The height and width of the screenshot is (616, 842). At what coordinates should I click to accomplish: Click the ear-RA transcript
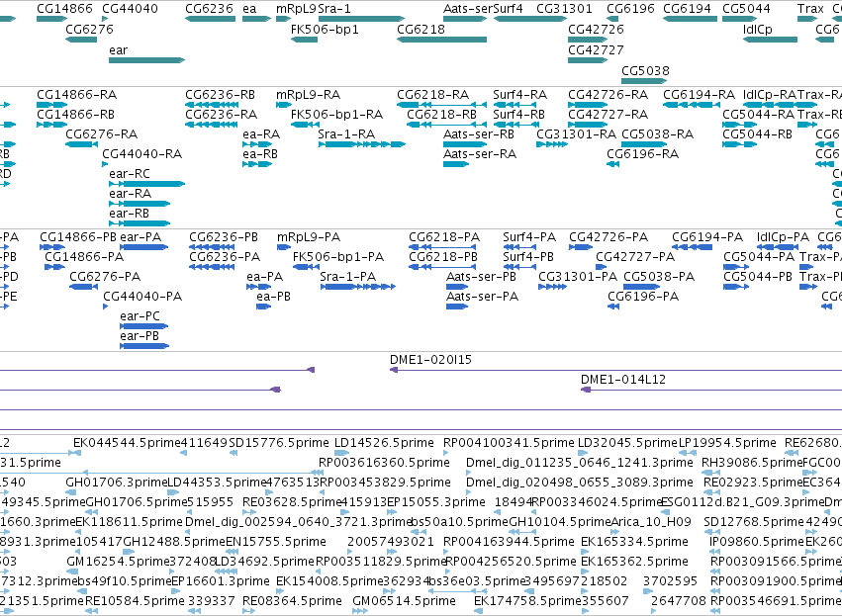(140, 204)
